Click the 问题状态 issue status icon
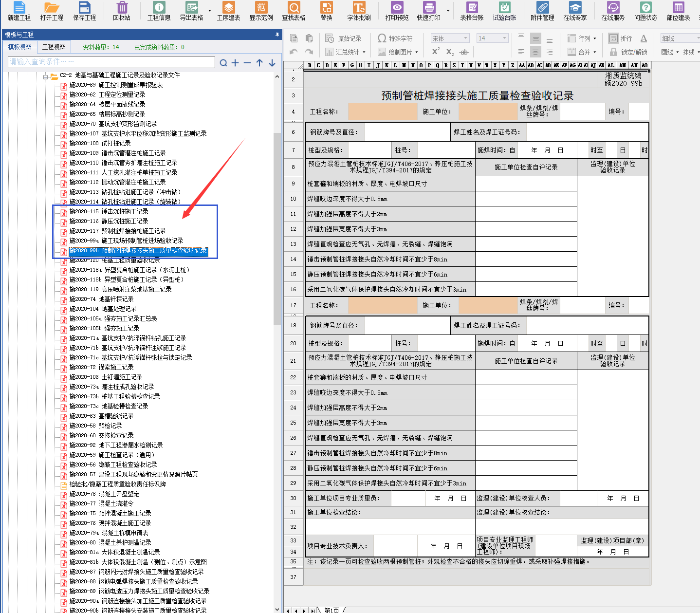Viewport: 700px width, 613px height. [x=645, y=11]
